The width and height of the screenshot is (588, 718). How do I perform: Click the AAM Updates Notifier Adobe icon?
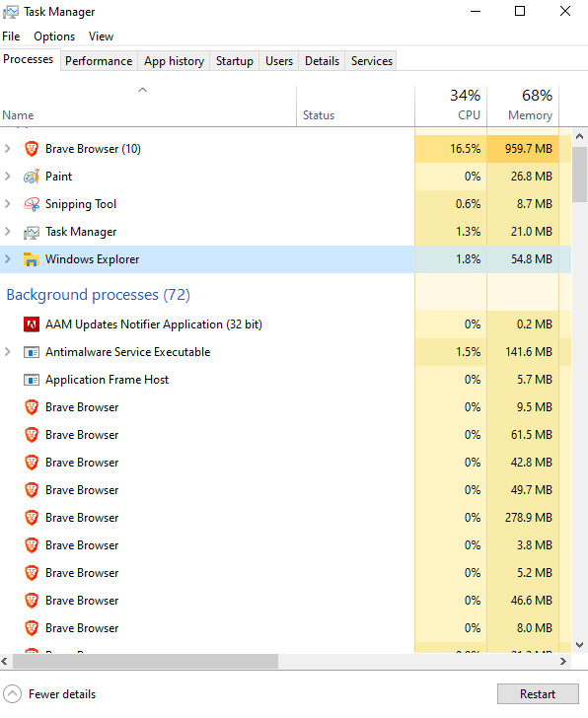(32, 324)
